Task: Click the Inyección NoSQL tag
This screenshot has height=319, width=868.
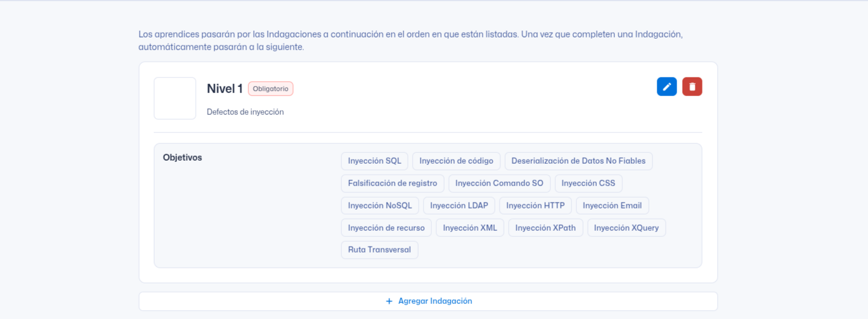Action: (380, 206)
